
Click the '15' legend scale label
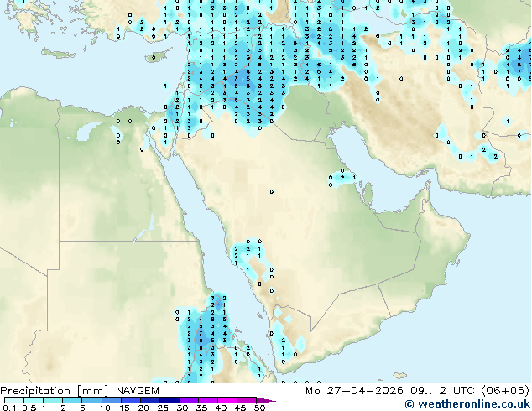124,408
